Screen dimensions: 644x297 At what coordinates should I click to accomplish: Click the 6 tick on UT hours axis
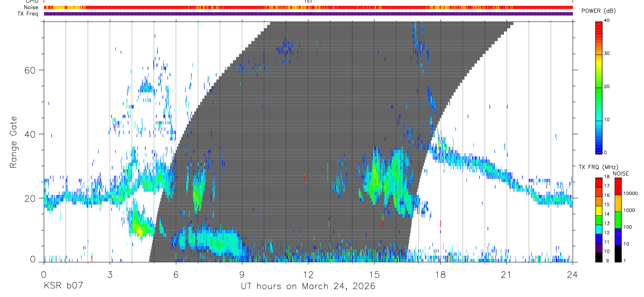(x=176, y=274)
